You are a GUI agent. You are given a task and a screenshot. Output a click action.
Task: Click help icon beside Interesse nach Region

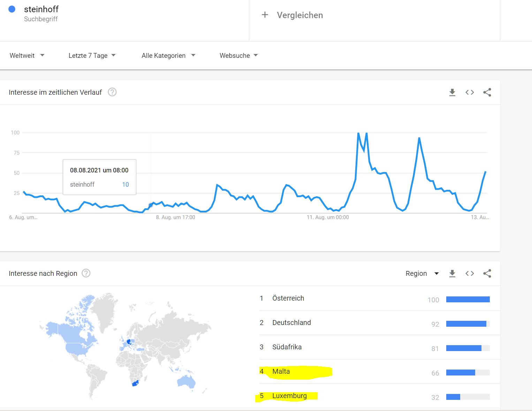(x=86, y=273)
